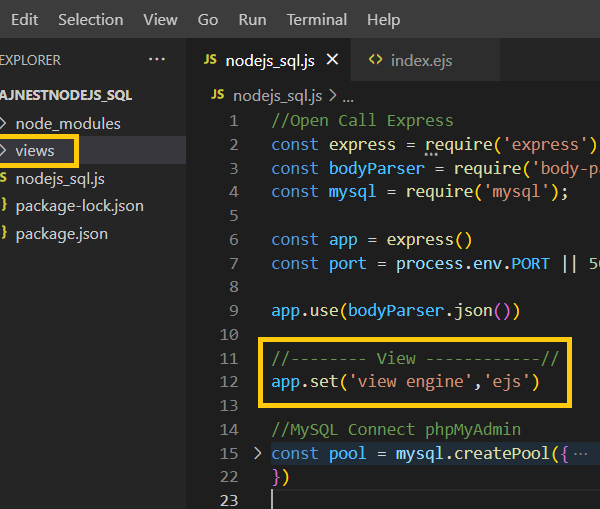
Task: Click the code-brackets icon on the index.ejs tab
Action: (375, 60)
